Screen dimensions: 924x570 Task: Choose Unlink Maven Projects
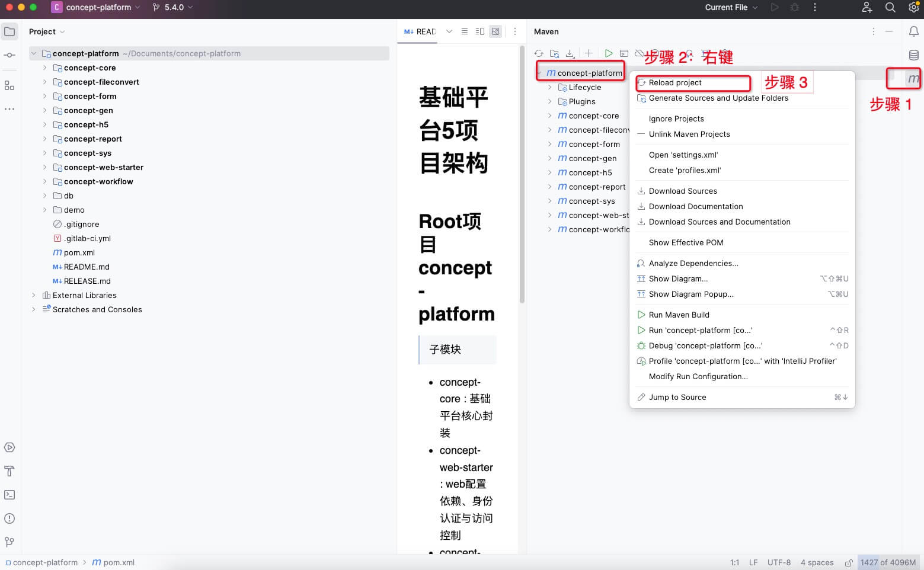742,134
